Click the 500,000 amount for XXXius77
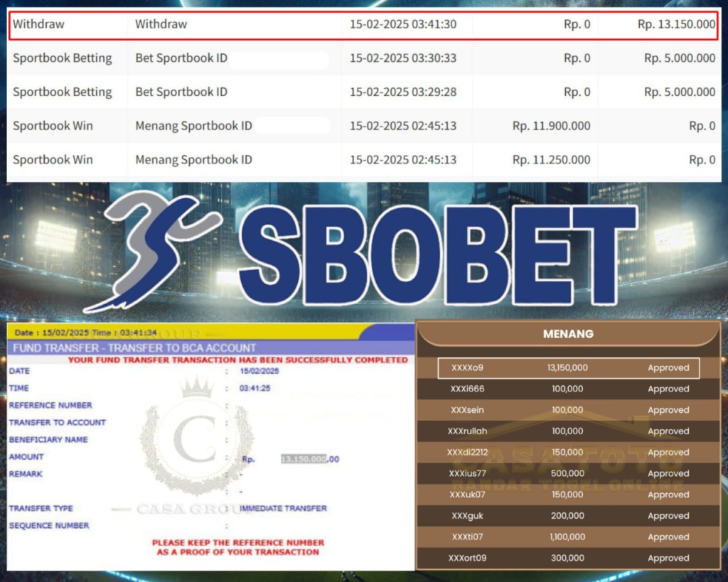Viewport: 728px width, 582px height. coord(567,473)
